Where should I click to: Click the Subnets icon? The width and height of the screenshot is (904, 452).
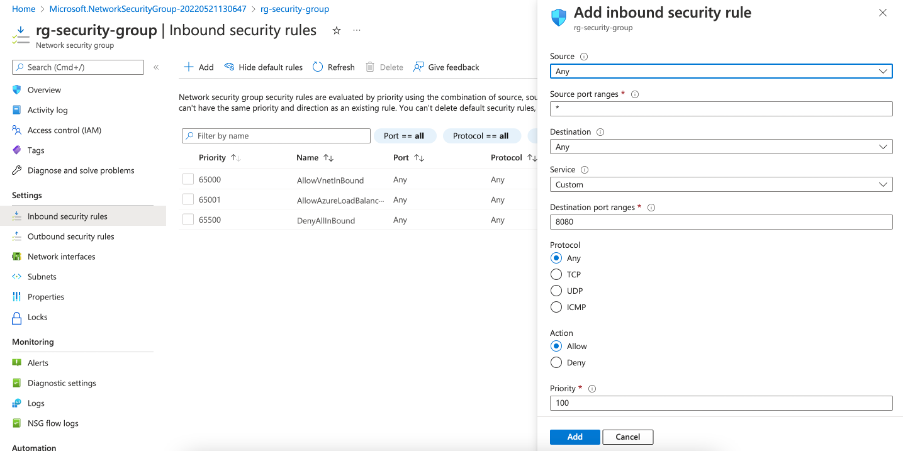click(17, 277)
